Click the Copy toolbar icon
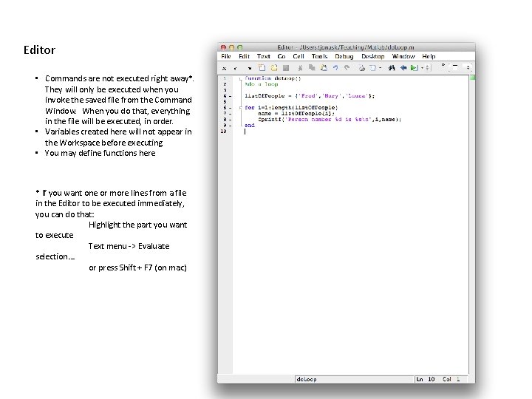 pos(312,68)
